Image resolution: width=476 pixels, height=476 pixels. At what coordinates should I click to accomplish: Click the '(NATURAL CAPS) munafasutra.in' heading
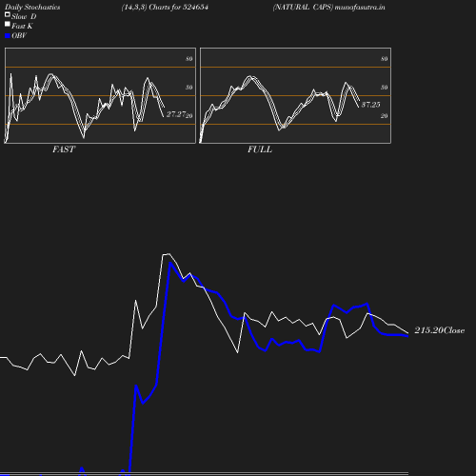click(x=328, y=7)
